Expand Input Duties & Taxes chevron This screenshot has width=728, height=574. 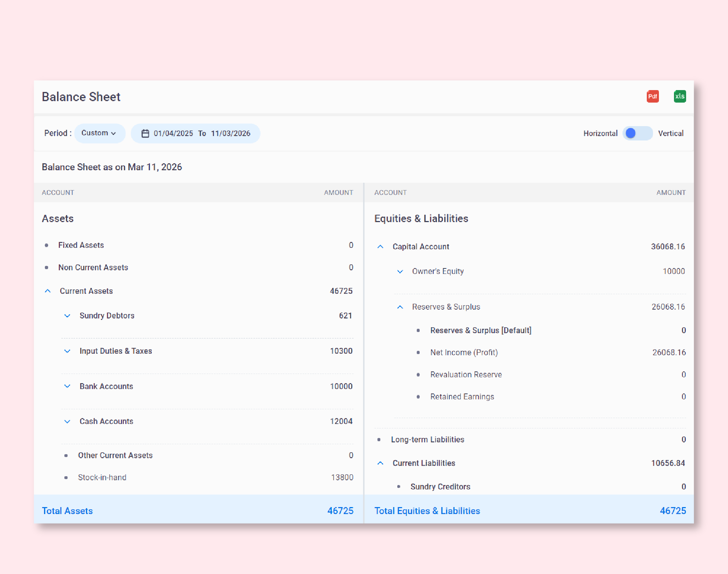(x=67, y=351)
